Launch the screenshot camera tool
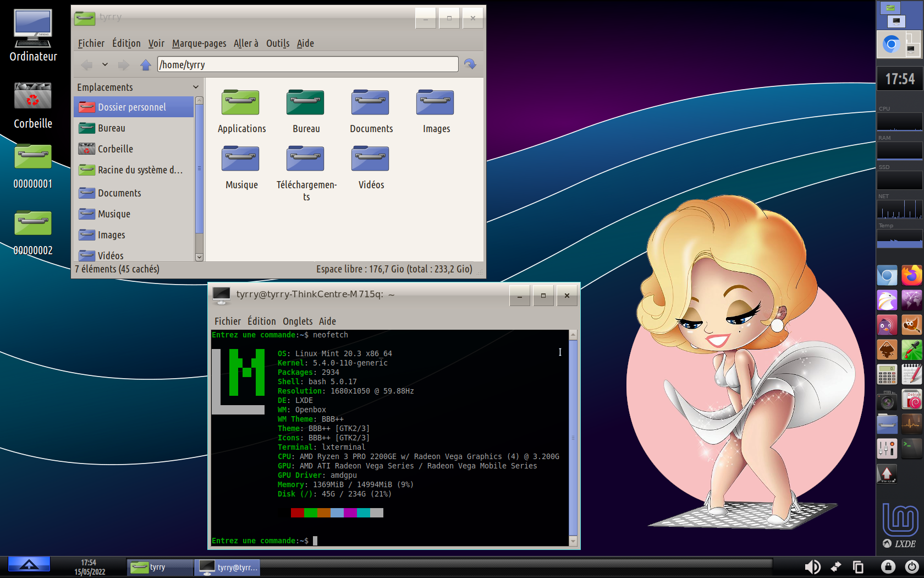924x578 pixels. tap(887, 400)
